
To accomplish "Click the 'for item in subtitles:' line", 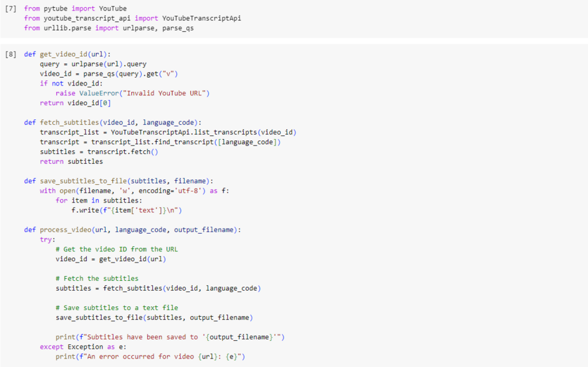I will click(x=99, y=200).
